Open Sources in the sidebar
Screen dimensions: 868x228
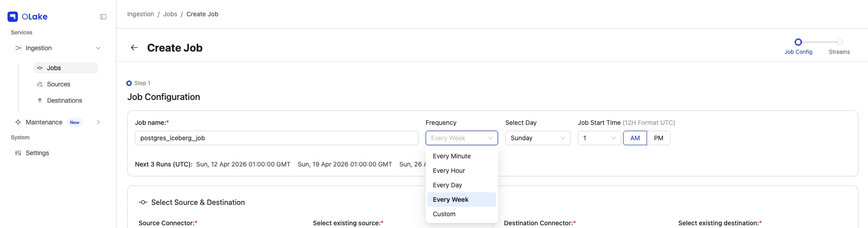pos(66,84)
